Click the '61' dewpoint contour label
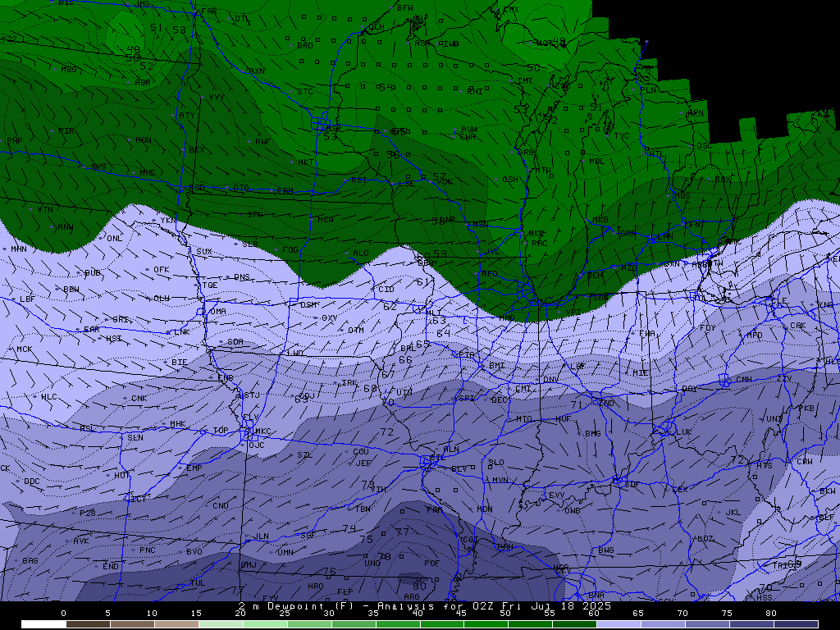The height and width of the screenshot is (630, 840). coord(423,282)
